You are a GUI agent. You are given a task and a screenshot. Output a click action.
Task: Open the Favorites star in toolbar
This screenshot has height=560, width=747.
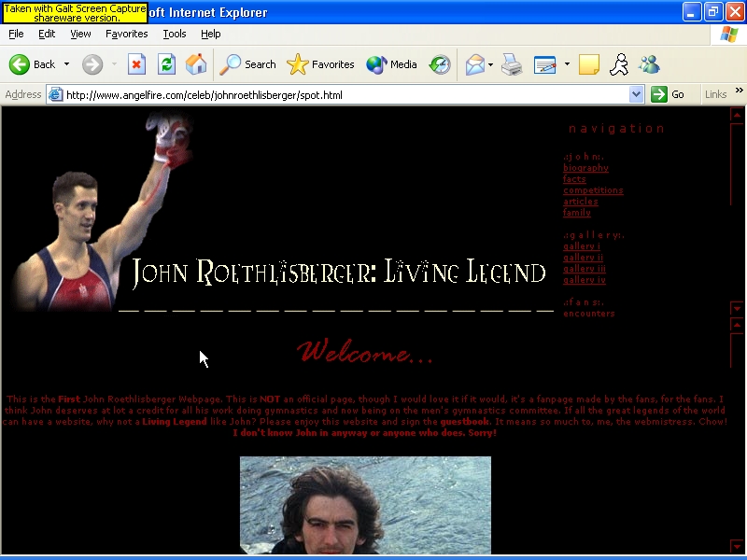coord(321,64)
